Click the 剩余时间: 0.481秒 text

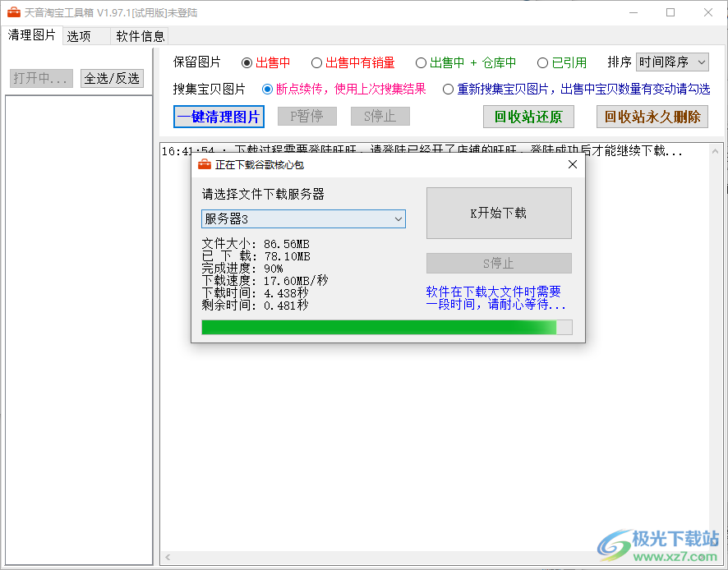click(x=255, y=305)
